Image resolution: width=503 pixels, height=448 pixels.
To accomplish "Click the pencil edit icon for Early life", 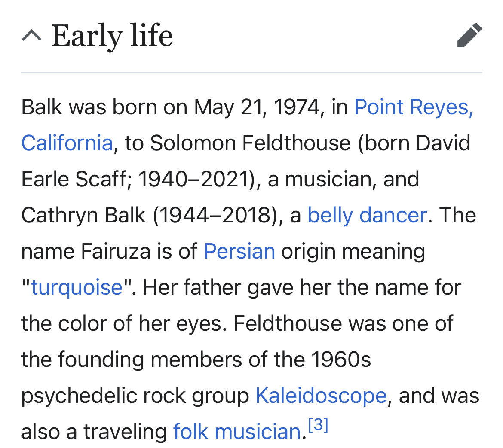I will tap(469, 35).
